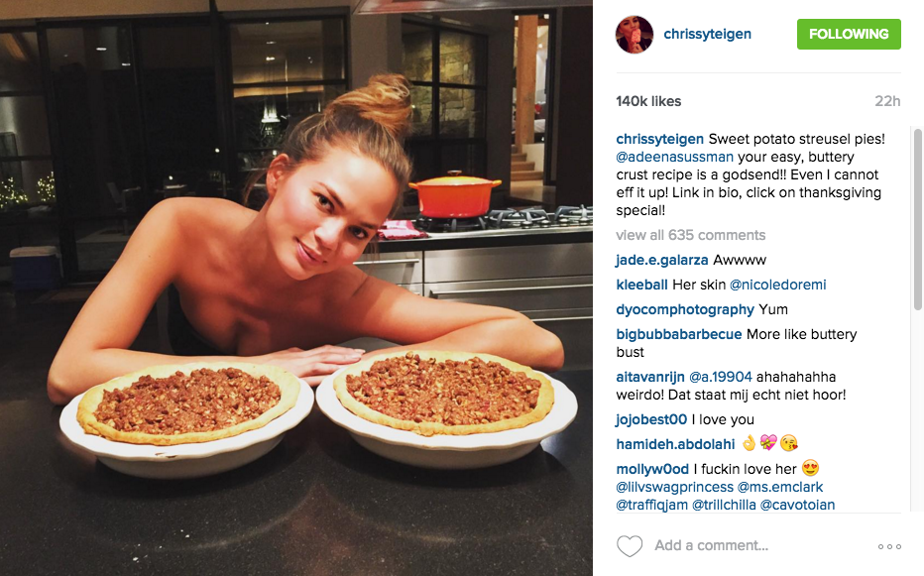
Task: Click the @a.19904 mention
Action: pos(720,377)
